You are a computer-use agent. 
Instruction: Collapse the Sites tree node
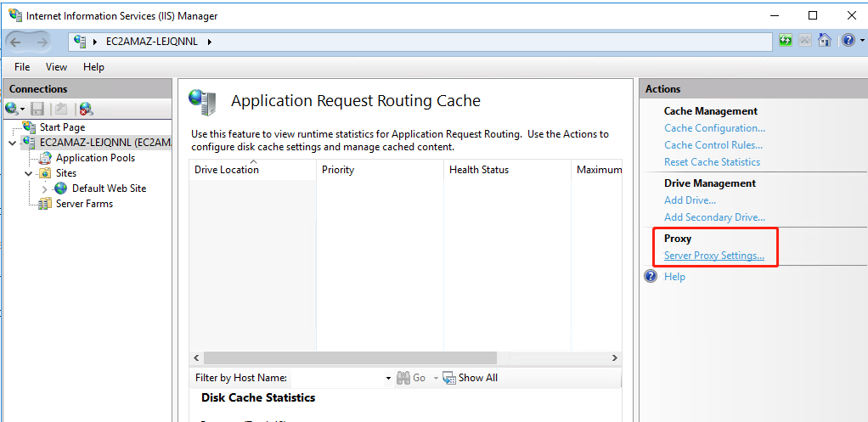[29, 173]
